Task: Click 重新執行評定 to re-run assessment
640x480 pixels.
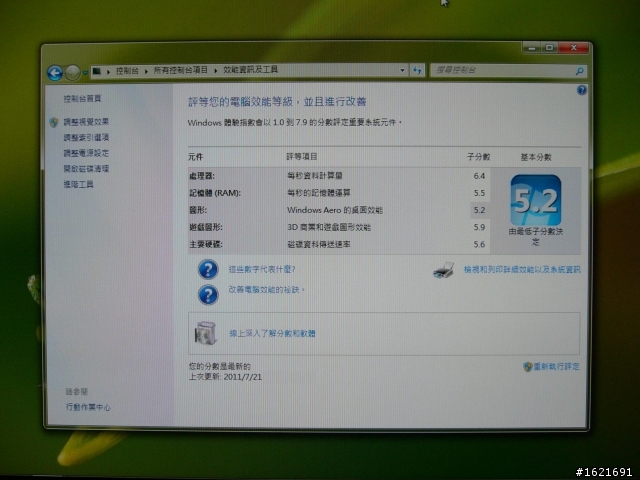Action: [556, 367]
